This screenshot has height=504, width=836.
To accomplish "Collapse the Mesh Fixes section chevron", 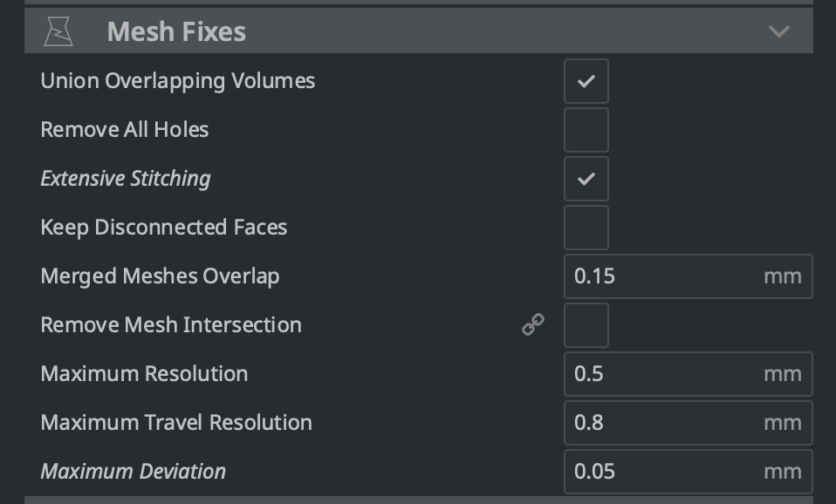I will (x=779, y=31).
